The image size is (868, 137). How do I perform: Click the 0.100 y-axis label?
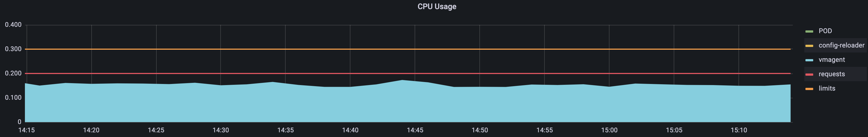13,98
